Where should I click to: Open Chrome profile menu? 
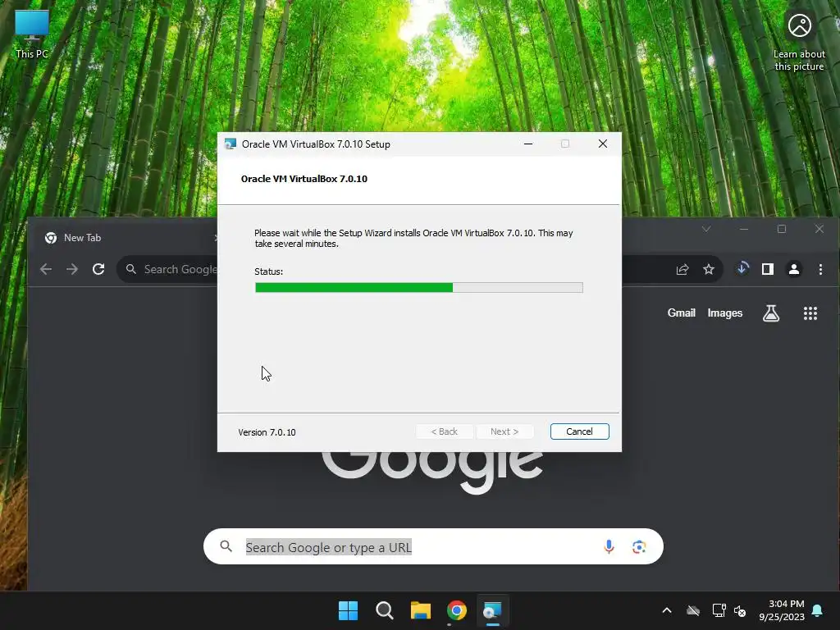(794, 269)
